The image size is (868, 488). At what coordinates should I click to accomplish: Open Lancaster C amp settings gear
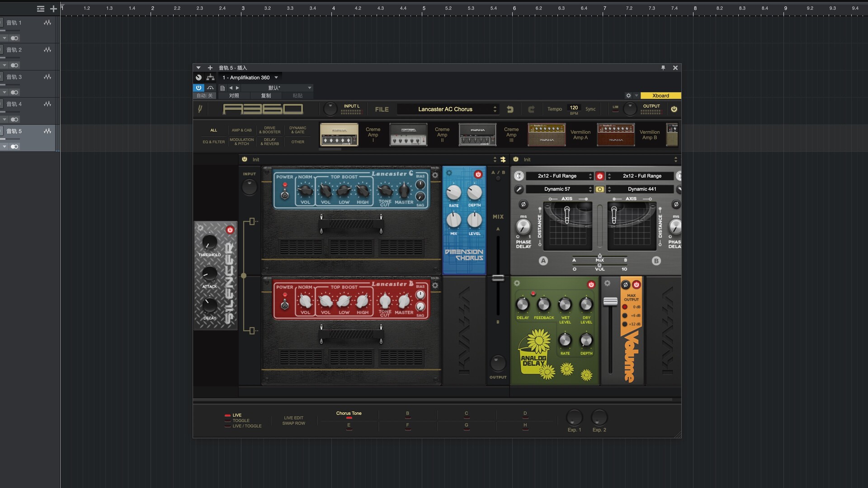coord(435,175)
